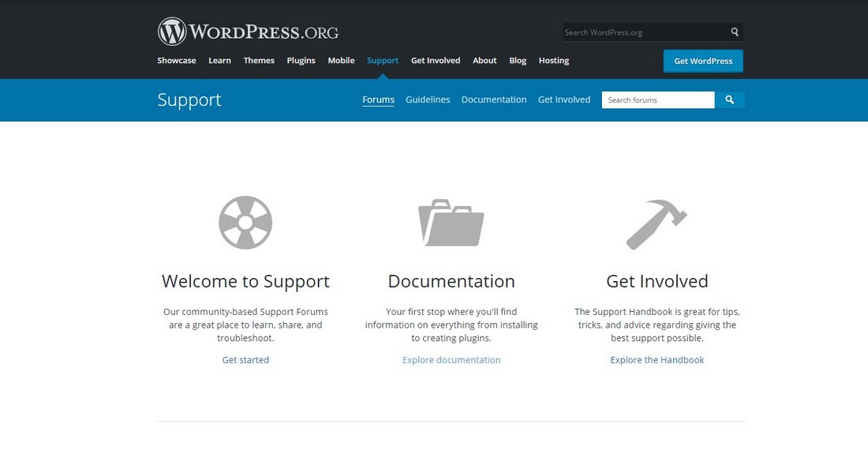Click the hammer icon above Get Involved
Screen dimensions: 868x454
coord(657,224)
